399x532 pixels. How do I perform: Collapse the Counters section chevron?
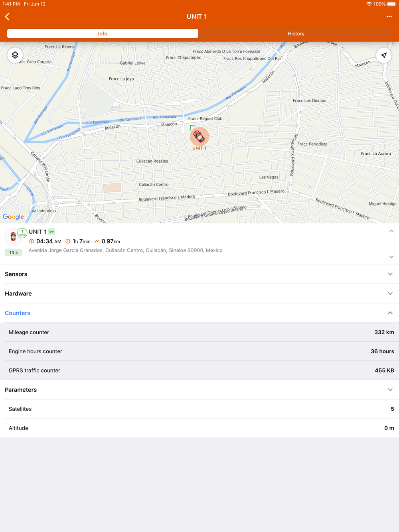tap(390, 313)
